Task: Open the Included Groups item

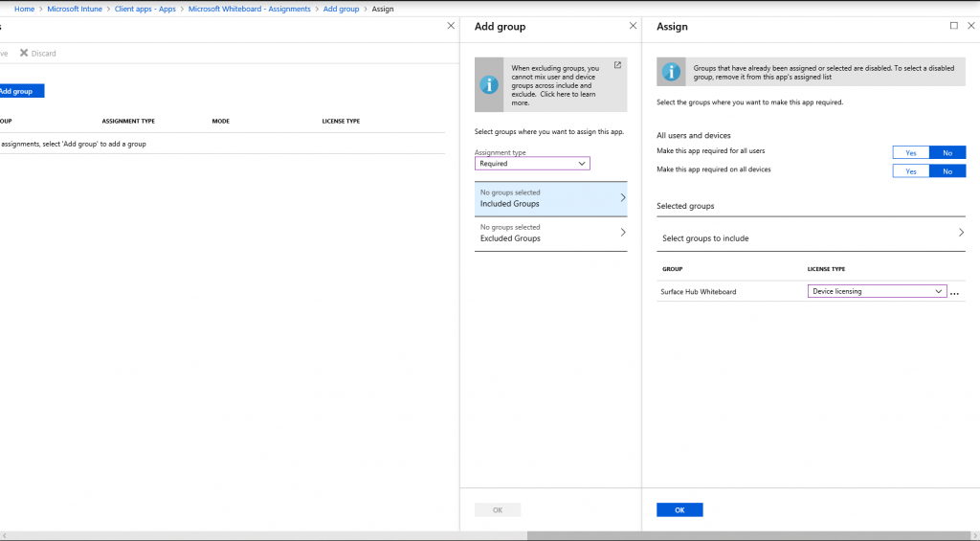Action: [x=550, y=198]
